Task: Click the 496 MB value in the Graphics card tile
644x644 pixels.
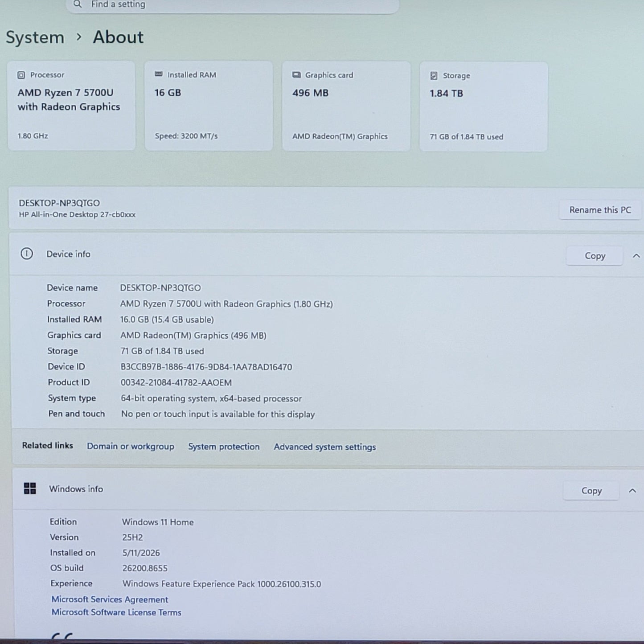Action: pyautogui.click(x=310, y=93)
